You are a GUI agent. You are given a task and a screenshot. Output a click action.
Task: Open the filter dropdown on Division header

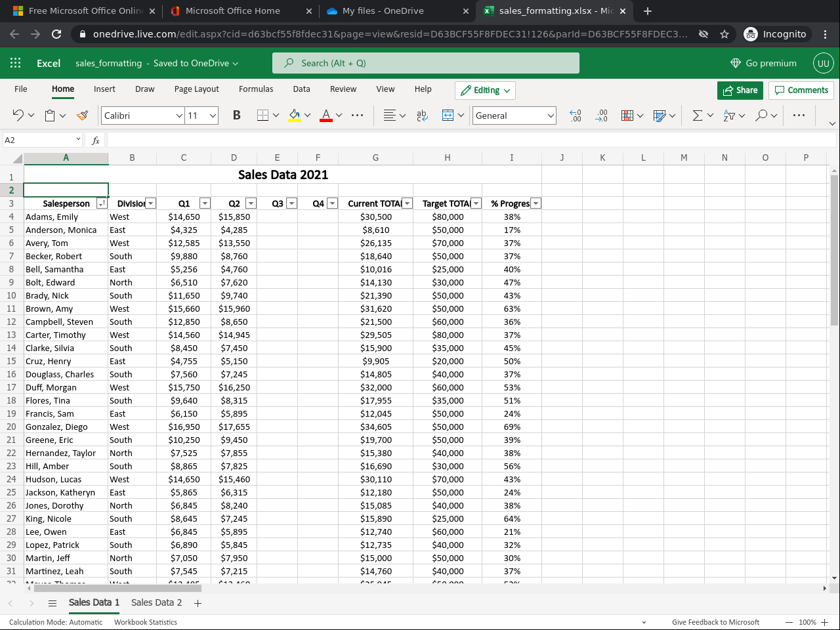point(150,203)
